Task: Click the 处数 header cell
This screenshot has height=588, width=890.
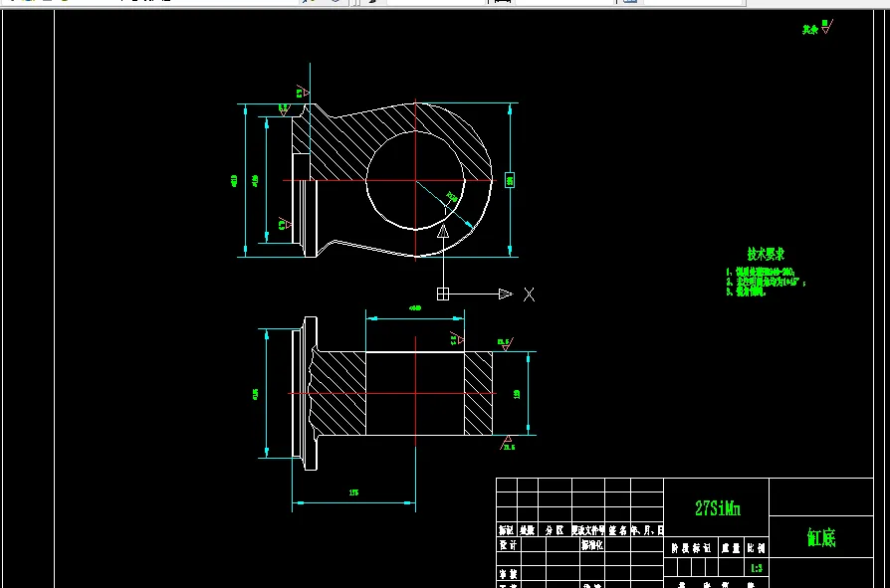Action: [x=528, y=530]
